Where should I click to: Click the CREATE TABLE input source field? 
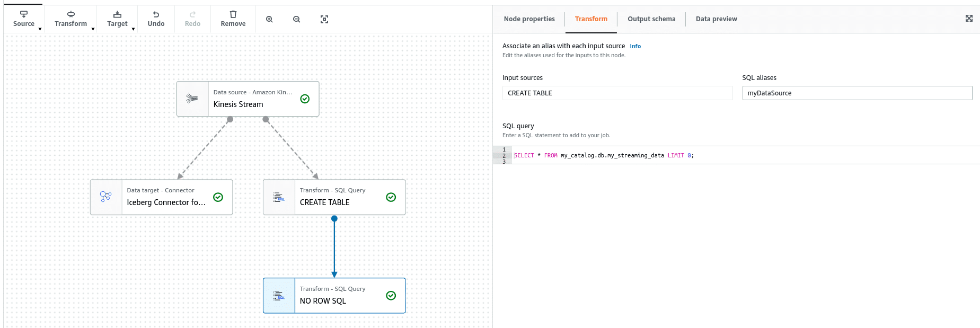(617, 93)
